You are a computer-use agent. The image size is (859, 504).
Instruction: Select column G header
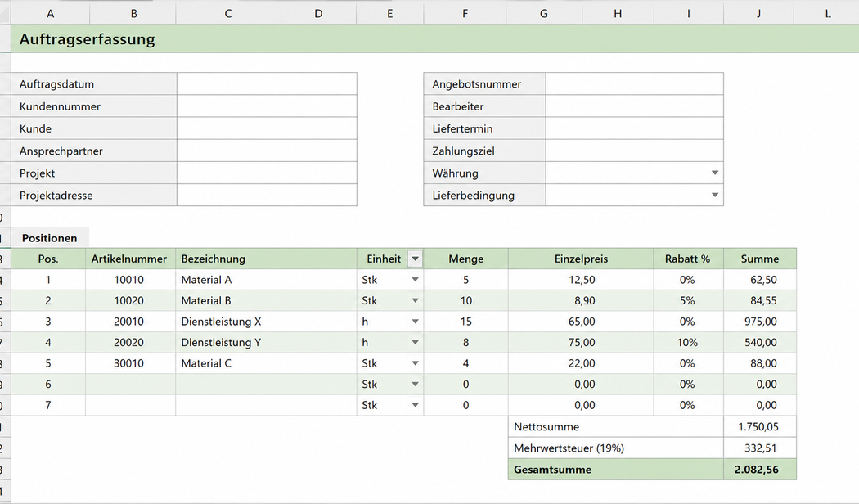click(x=544, y=14)
